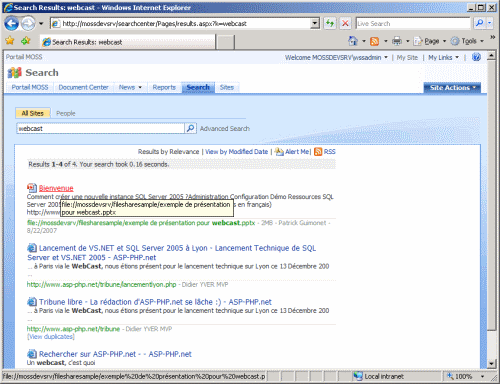Open the search provider options dropdown
Viewport: 500px width, 384px height.
[x=489, y=23]
